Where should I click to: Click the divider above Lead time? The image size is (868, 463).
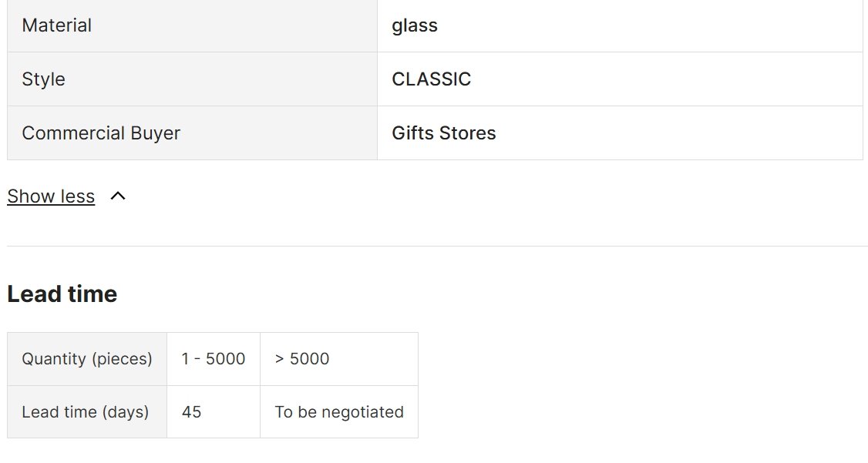point(437,247)
